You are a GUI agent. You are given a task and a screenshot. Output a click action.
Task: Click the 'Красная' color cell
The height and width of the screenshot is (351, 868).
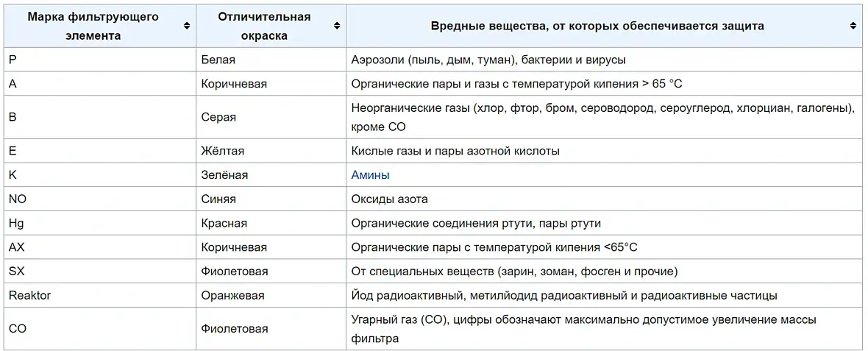[224, 223]
